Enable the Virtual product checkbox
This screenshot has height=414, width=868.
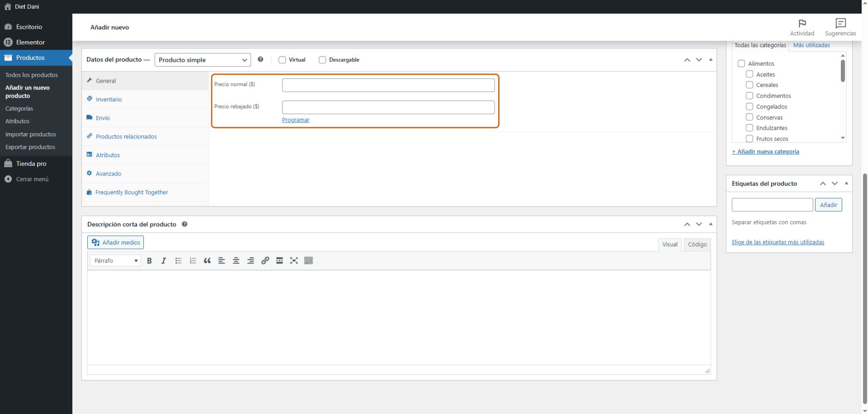pos(282,60)
